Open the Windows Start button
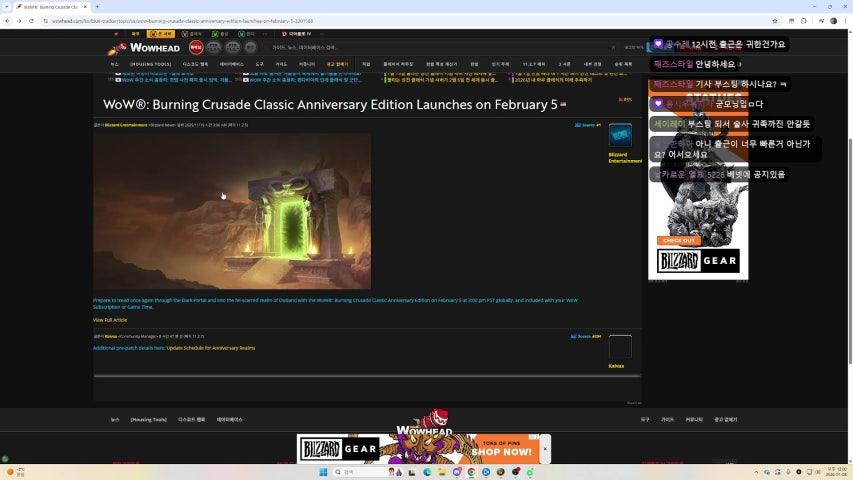 coord(323,472)
